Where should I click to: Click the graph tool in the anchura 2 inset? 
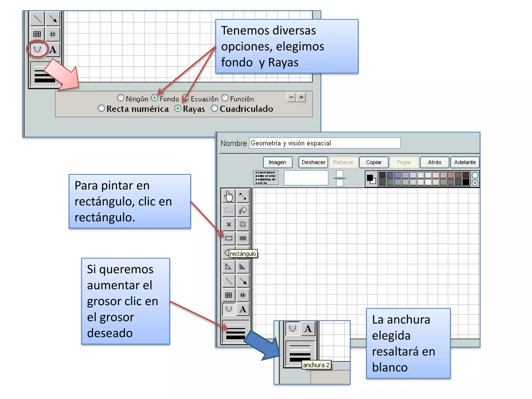coord(293,329)
